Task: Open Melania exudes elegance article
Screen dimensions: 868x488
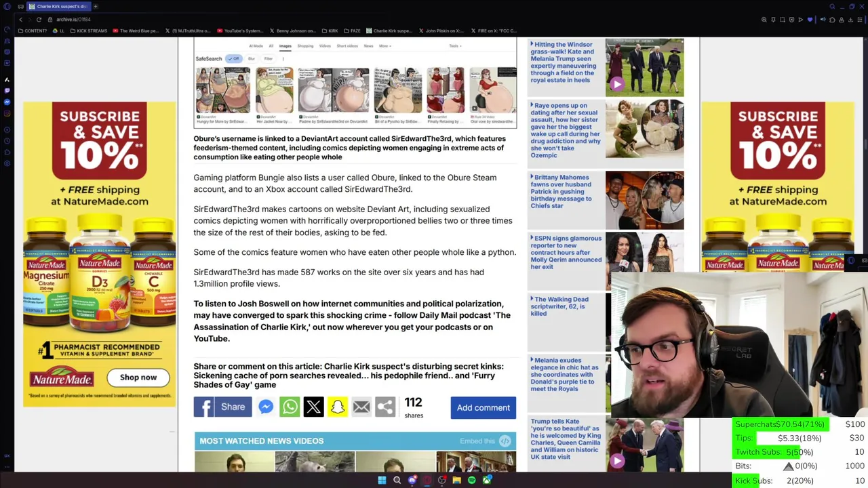Action: 564,374
